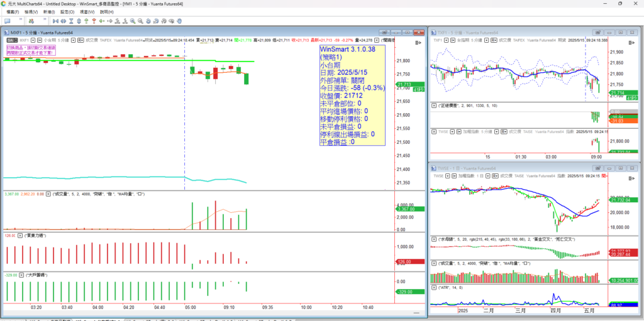The width and height of the screenshot is (644, 321).
Task: Click the pin icon in TWSE daily window title
Action: click(x=598, y=169)
